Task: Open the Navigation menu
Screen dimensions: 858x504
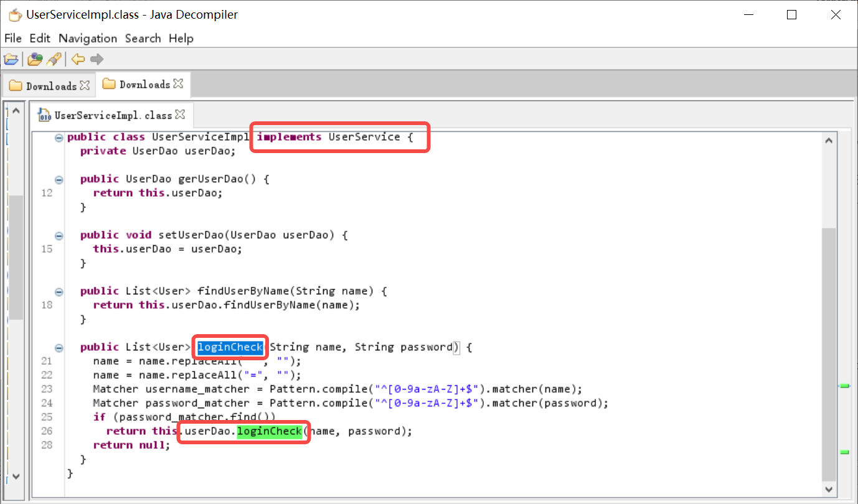Action: coord(88,38)
